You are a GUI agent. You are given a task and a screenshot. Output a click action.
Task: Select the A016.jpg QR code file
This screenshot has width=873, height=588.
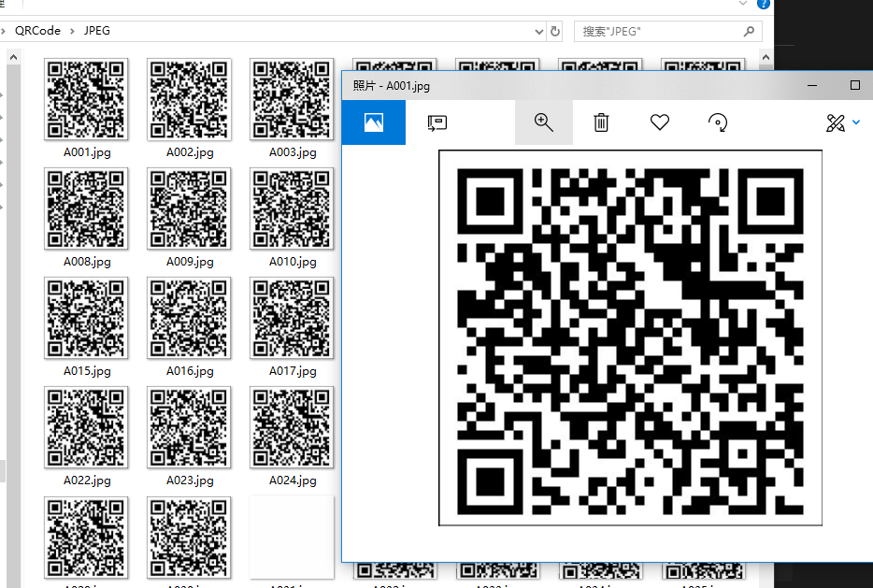tap(190, 320)
